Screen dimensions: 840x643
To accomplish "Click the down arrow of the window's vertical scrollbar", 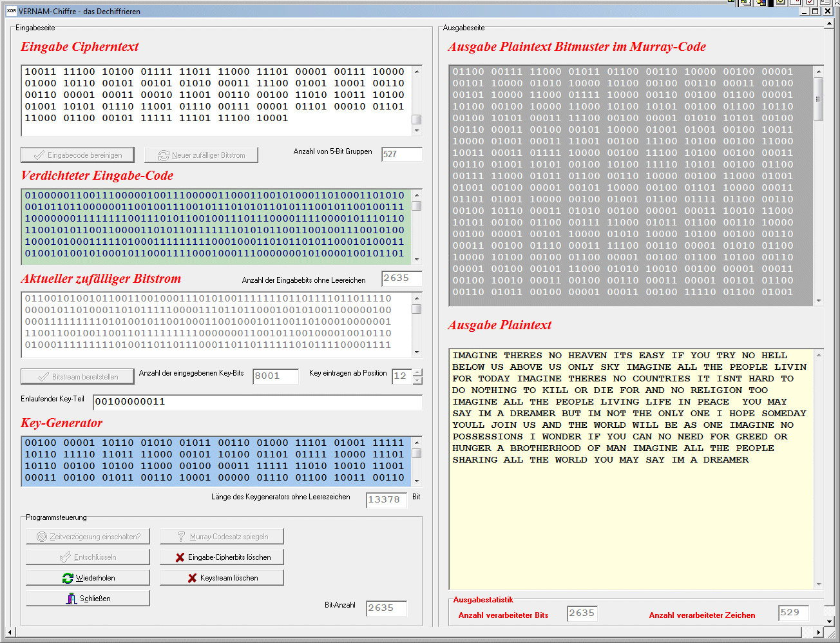I will coord(829,622).
